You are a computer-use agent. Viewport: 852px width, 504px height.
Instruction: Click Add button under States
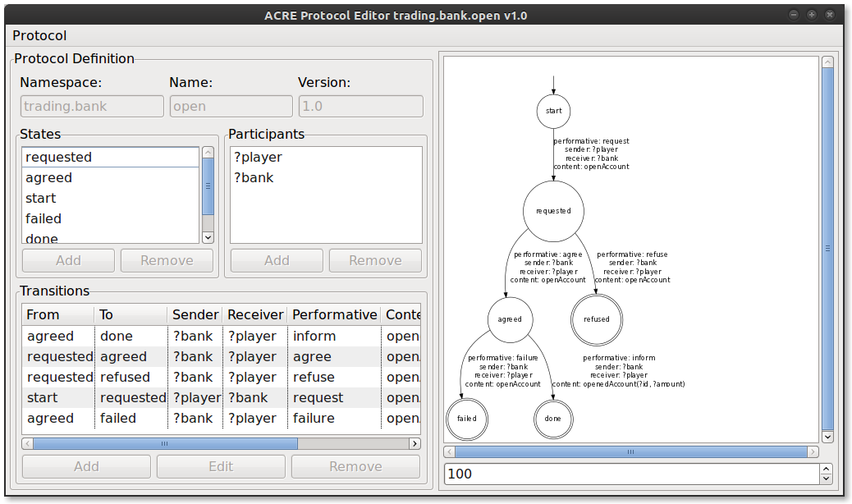(68, 261)
